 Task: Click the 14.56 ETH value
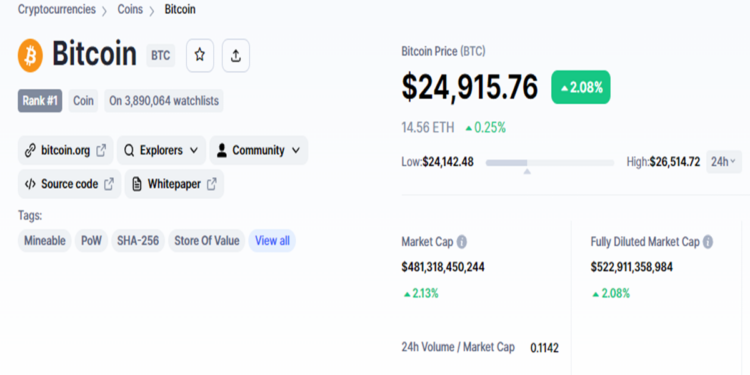(428, 128)
